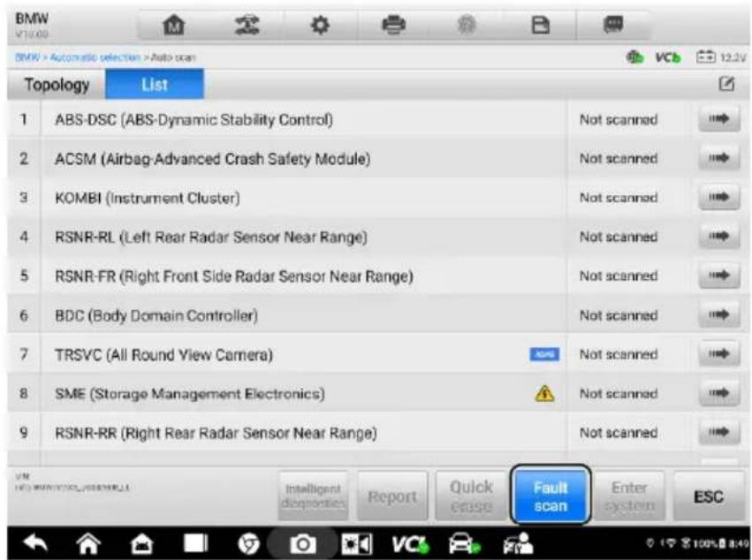The height and width of the screenshot is (560, 752).
Task: Tap Automatic selection breadcrumb link
Action: click(x=95, y=57)
